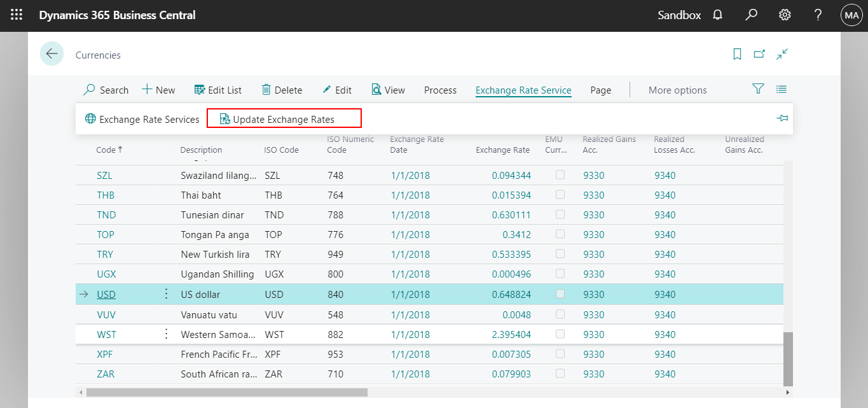Switch to wide layout view

click(782, 54)
